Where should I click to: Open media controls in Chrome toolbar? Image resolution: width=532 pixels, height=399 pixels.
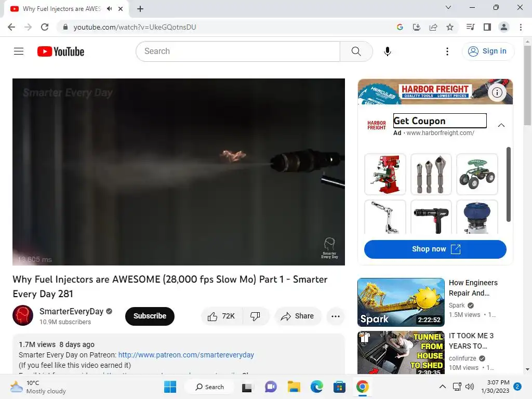click(470, 27)
